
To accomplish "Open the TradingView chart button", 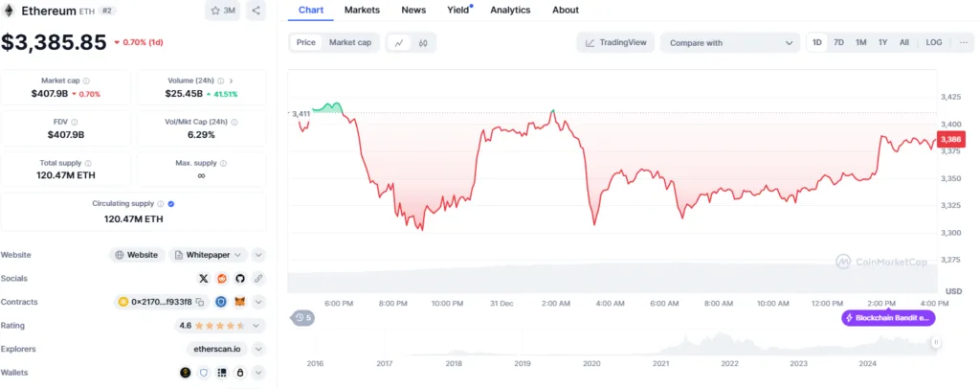I will click(x=615, y=42).
